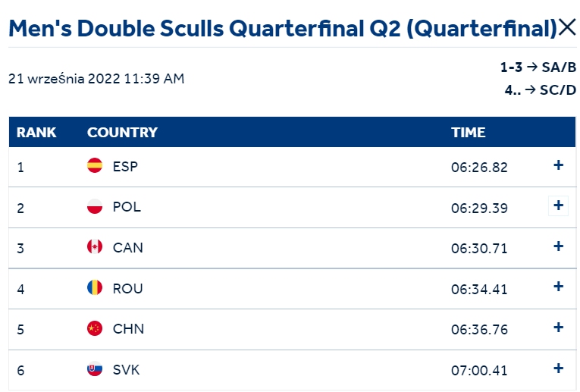Select the TIME column header
Screen dimensions: 580x392
[x=468, y=133]
